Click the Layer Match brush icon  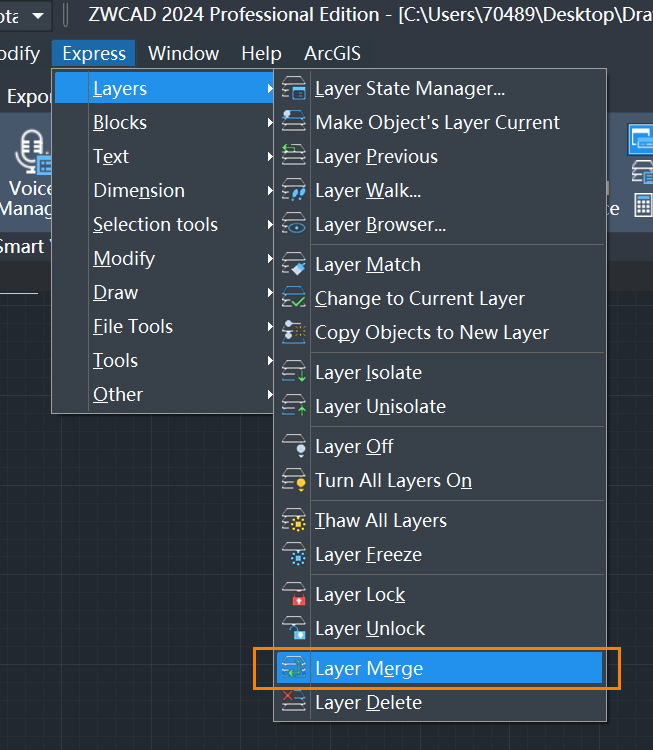tap(293, 265)
